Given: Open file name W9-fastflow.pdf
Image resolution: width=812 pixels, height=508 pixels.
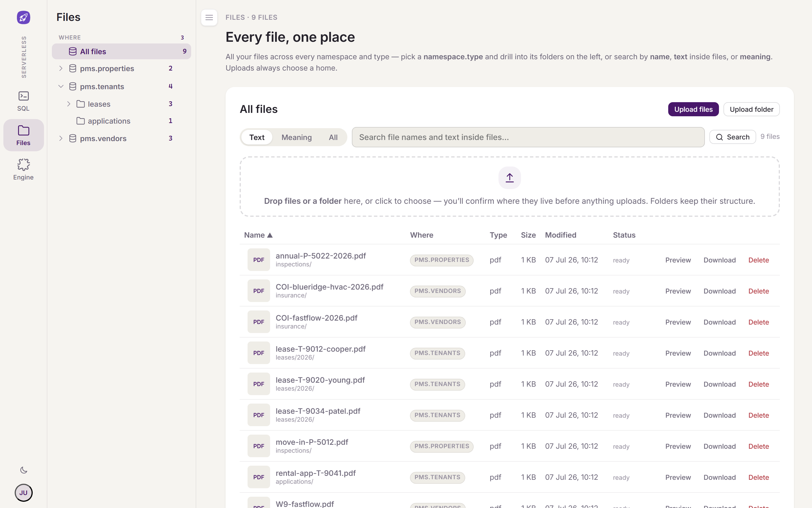Looking at the screenshot, I should (x=305, y=504).
